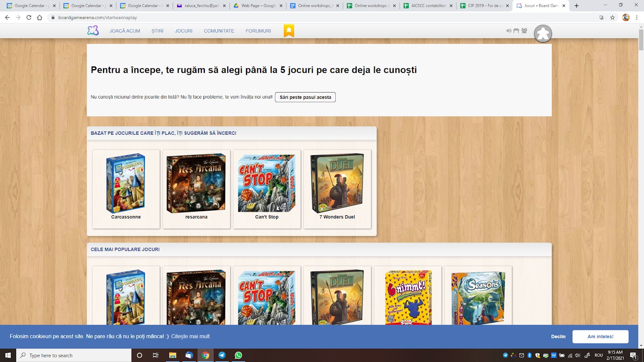Select Can't Stop in suggested games

pos(267,189)
